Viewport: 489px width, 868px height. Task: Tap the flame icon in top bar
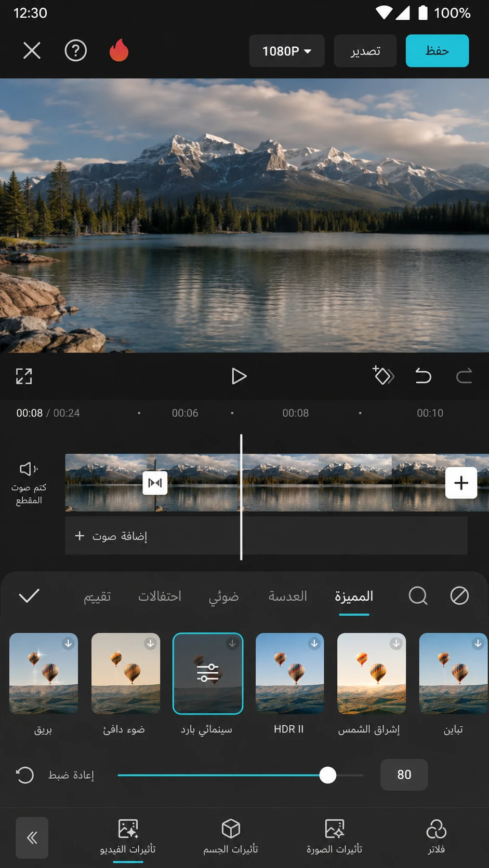coord(119,50)
